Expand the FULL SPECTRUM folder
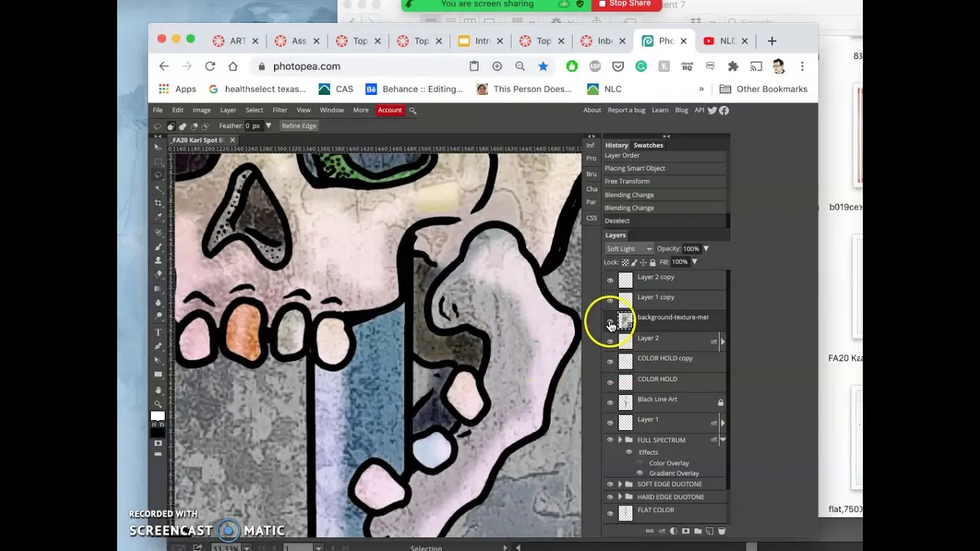 (x=620, y=440)
